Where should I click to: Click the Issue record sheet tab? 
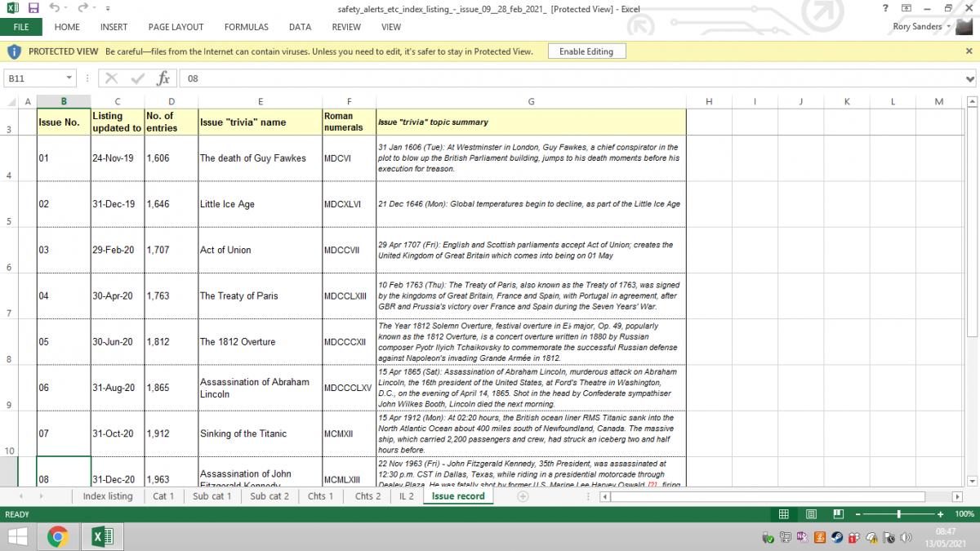tap(458, 495)
